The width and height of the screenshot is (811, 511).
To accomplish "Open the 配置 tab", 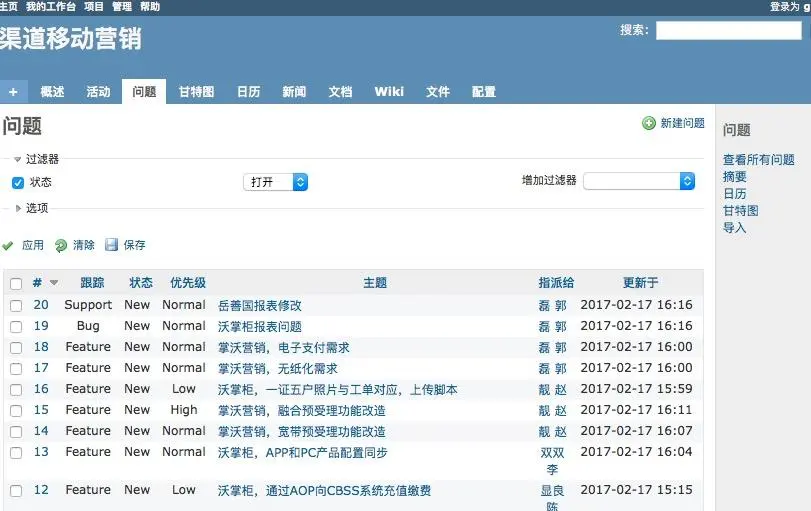I will click(484, 92).
